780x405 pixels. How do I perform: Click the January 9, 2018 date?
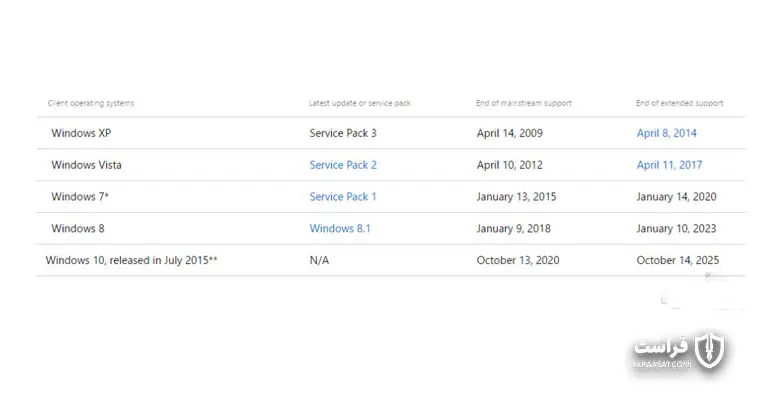coord(513,229)
